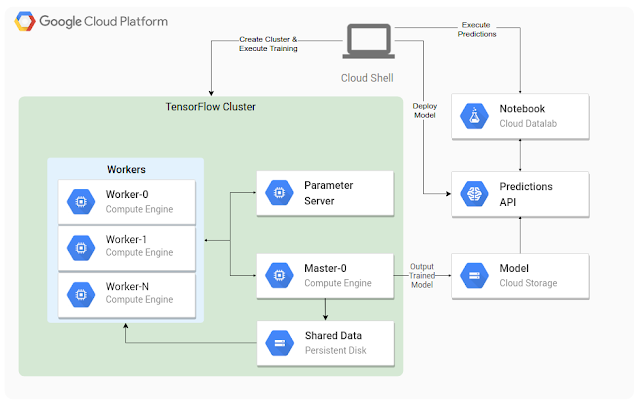Click the Model Cloud Storage icon
Image resolution: width=640 pixels, height=406 pixels.
click(x=474, y=275)
